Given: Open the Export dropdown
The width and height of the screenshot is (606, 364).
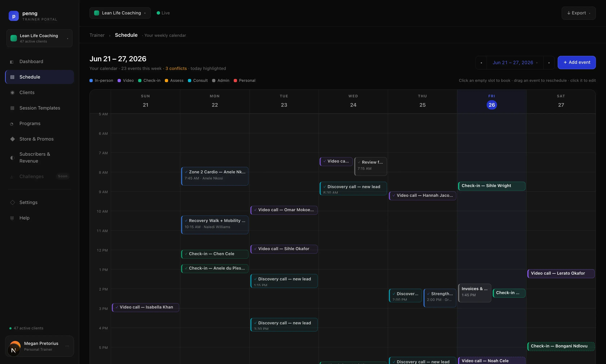Looking at the screenshot, I should pyautogui.click(x=579, y=13).
